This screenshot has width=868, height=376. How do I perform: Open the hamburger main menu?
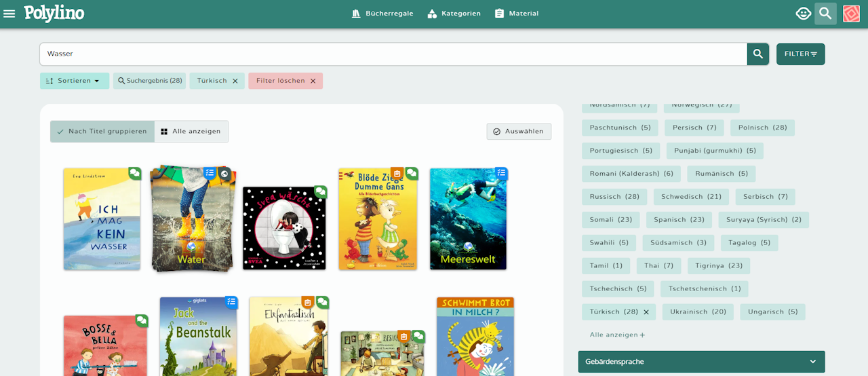point(9,14)
